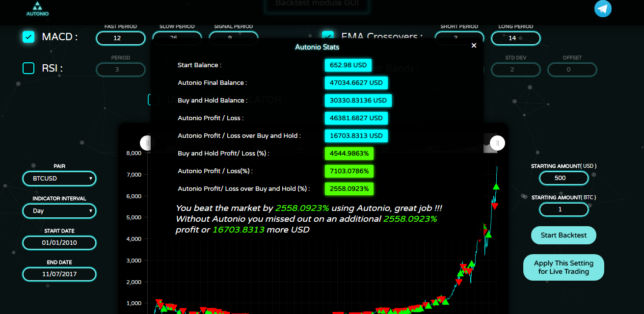Image resolution: width=644 pixels, height=314 pixels.
Task: Click the RSI label text
Action: [x=53, y=68]
